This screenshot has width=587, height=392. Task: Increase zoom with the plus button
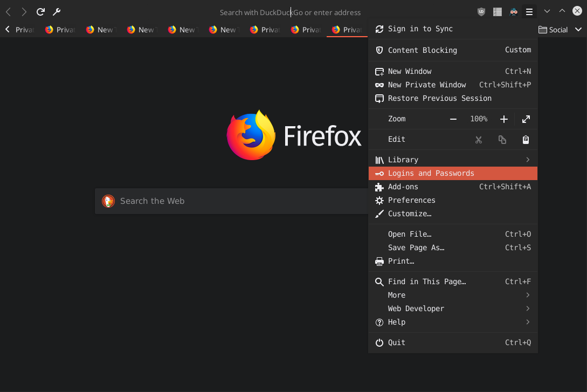[x=504, y=119]
